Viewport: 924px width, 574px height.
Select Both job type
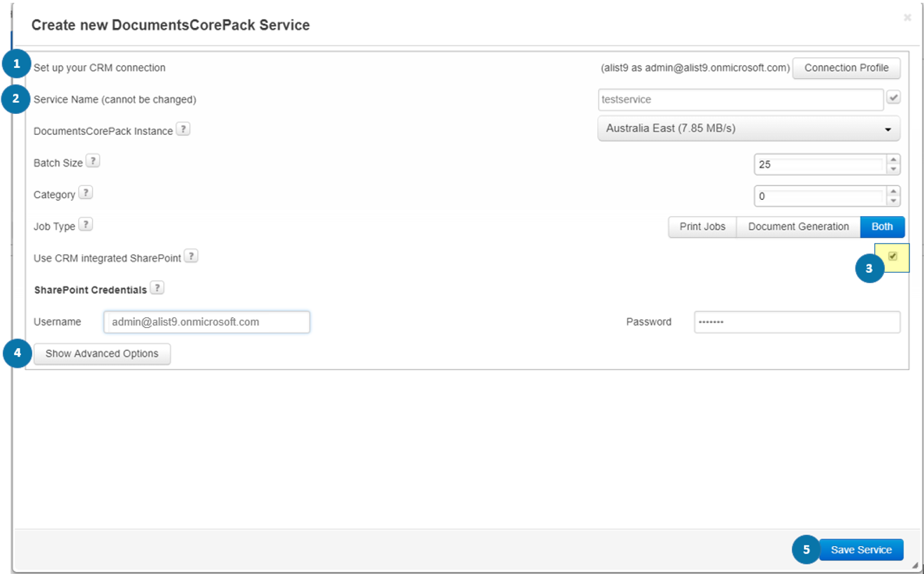point(882,227)
